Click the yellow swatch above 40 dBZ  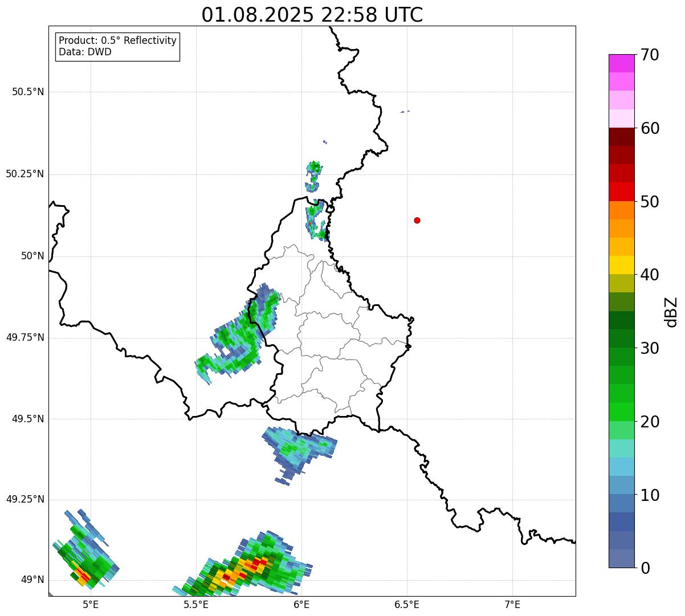click(621, 265)
